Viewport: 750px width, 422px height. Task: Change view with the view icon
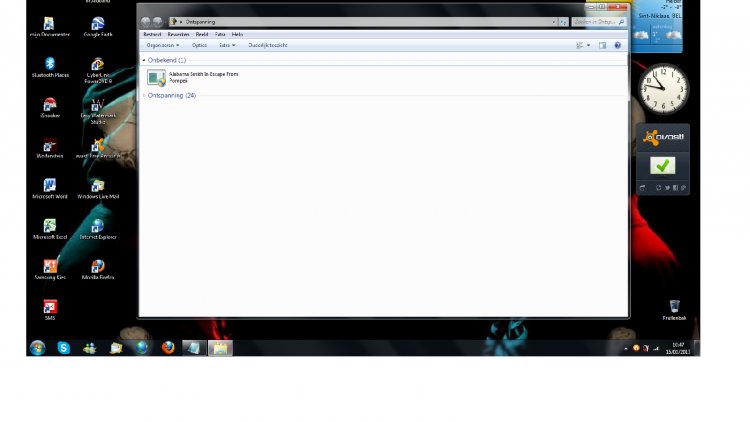coord(580,45)
